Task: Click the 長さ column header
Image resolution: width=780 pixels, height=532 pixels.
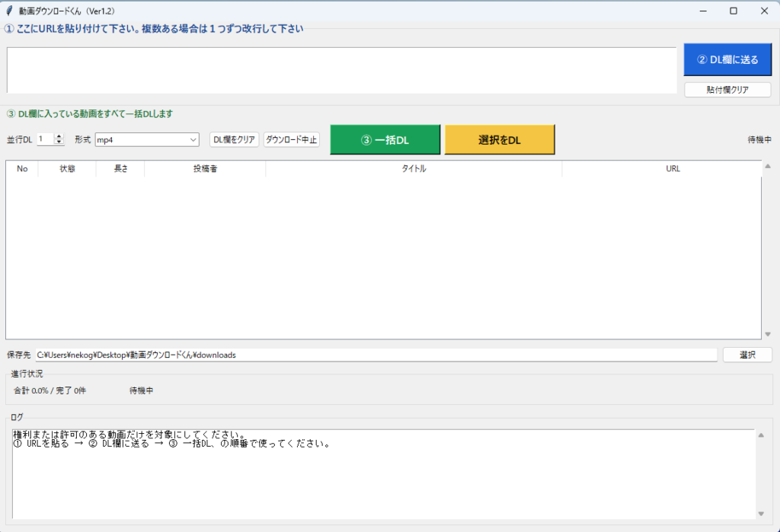Action: (x=120, y=168)
